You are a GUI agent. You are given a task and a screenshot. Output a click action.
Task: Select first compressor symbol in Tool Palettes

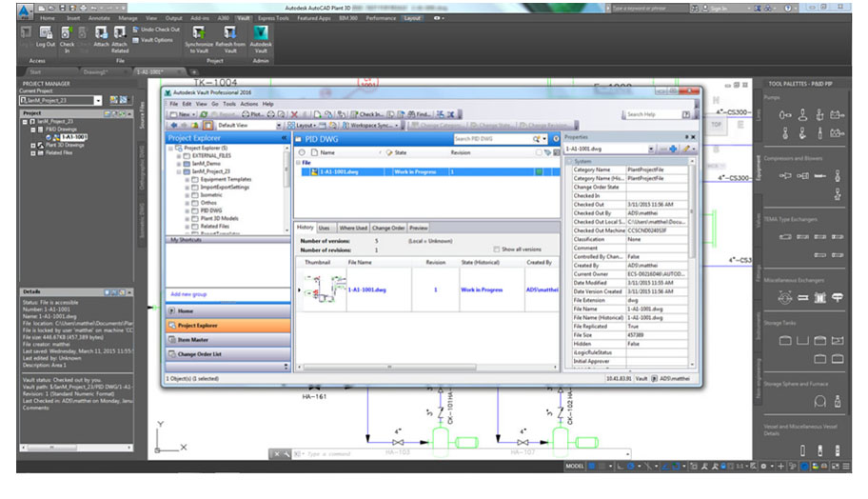[x=785, y=176]
